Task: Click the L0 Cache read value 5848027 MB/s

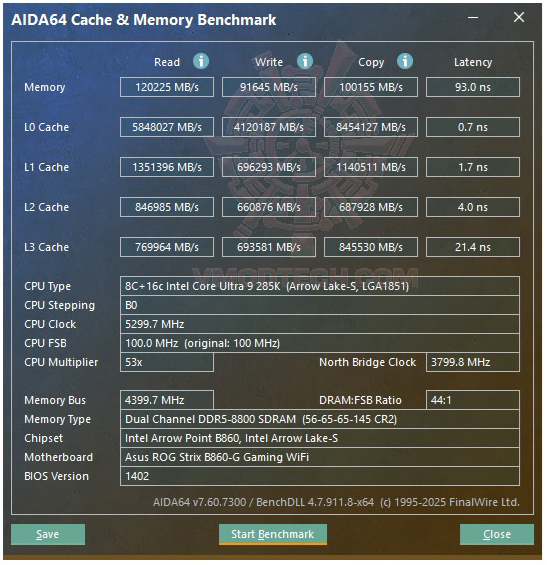Action: [x=167, y=127]
